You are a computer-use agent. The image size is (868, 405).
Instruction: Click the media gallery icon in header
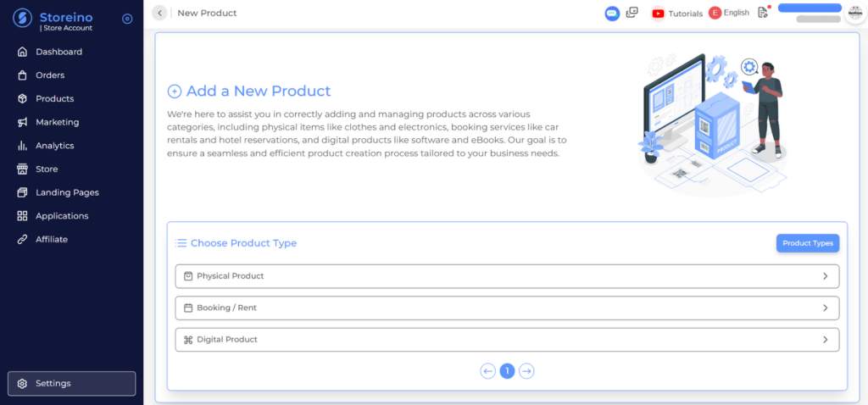[632, 13]
